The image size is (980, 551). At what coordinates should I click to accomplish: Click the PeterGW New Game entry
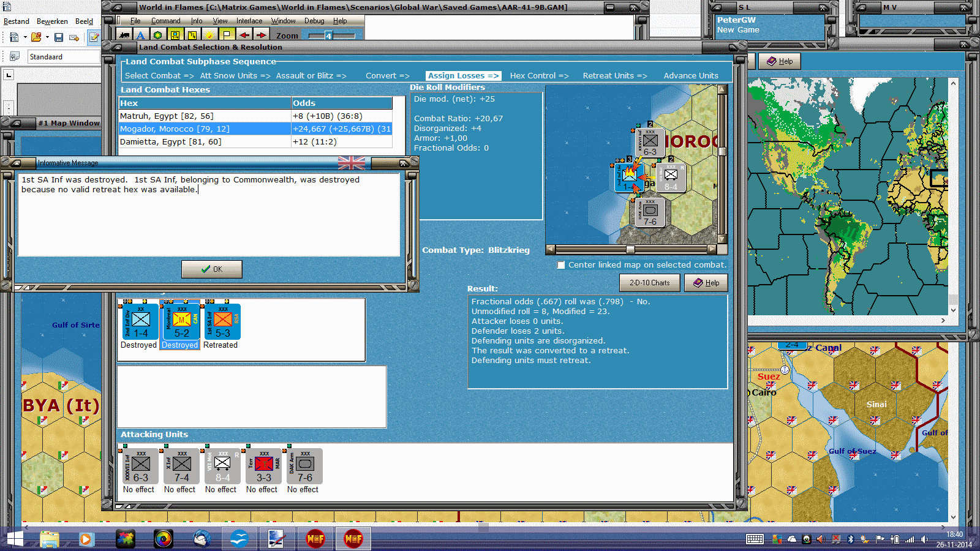pyautogui.click(x=738, y=25)
